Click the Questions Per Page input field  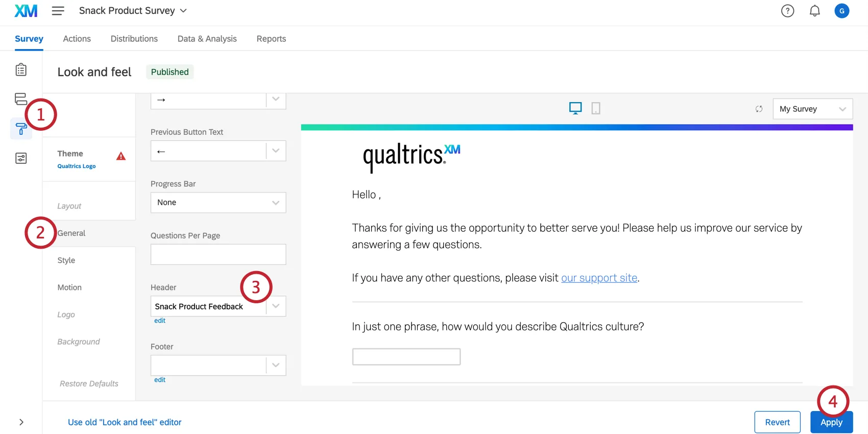click(x=218, y=254)
